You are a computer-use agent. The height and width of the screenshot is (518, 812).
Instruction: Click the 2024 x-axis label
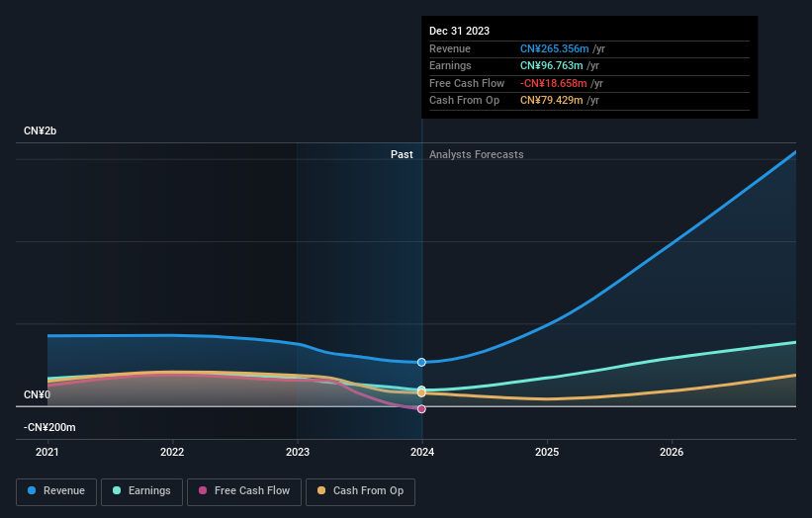pos(422,452)
